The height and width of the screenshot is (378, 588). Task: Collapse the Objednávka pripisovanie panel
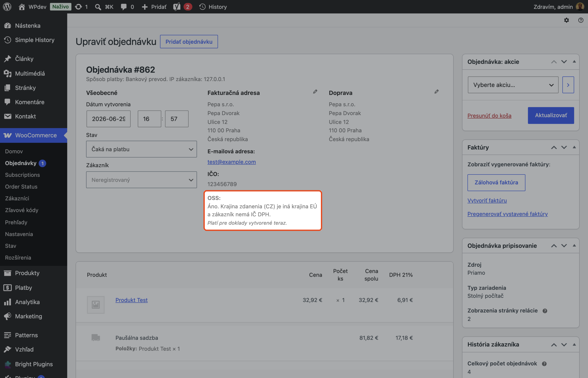(574, 245)
